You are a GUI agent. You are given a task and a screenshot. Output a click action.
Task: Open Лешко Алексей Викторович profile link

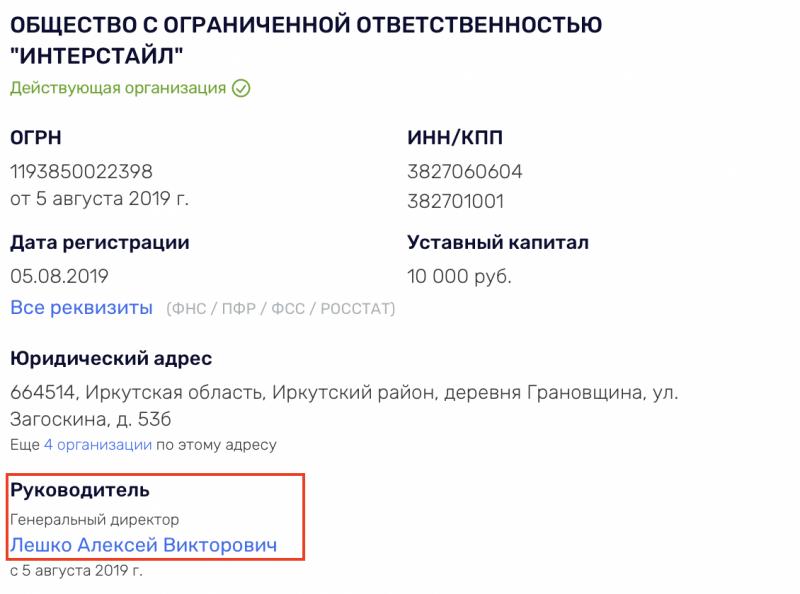click(x=143, y=545)
